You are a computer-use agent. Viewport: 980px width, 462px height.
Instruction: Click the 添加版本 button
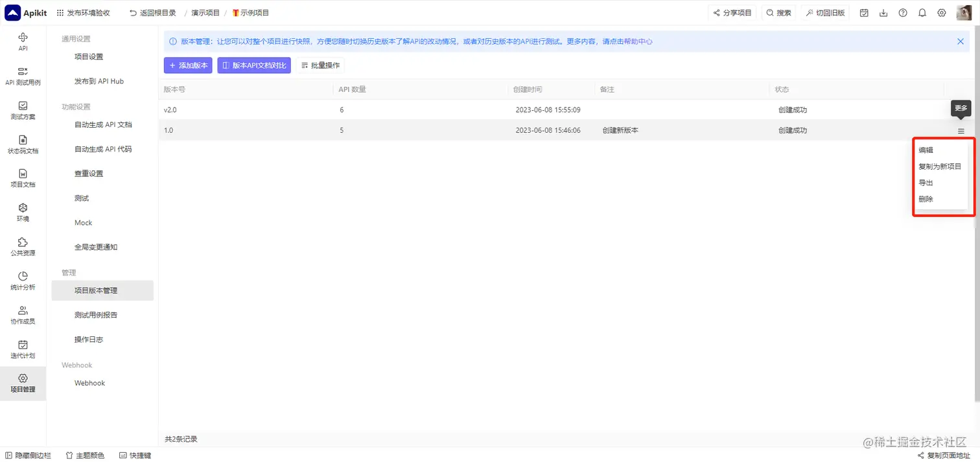pyautogui.click(x=188, y=65)
